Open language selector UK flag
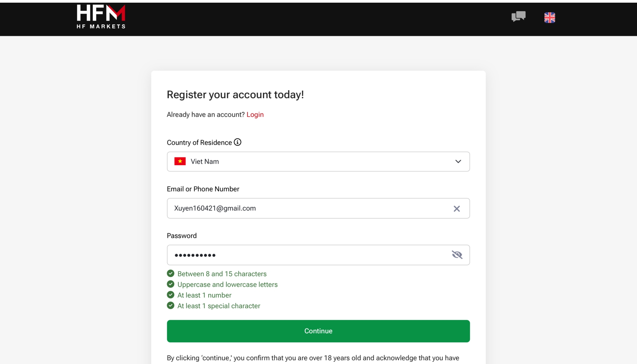637x364 pixels. [x=549, y=17]
